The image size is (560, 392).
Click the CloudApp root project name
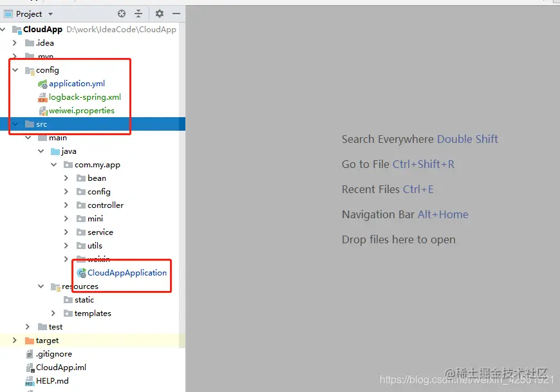point(43,29)
